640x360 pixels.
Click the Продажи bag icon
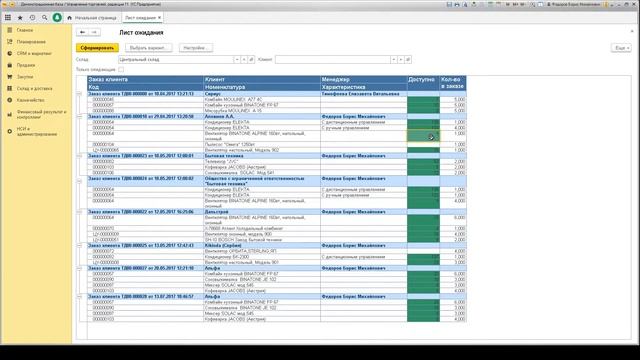click(10, 65)
